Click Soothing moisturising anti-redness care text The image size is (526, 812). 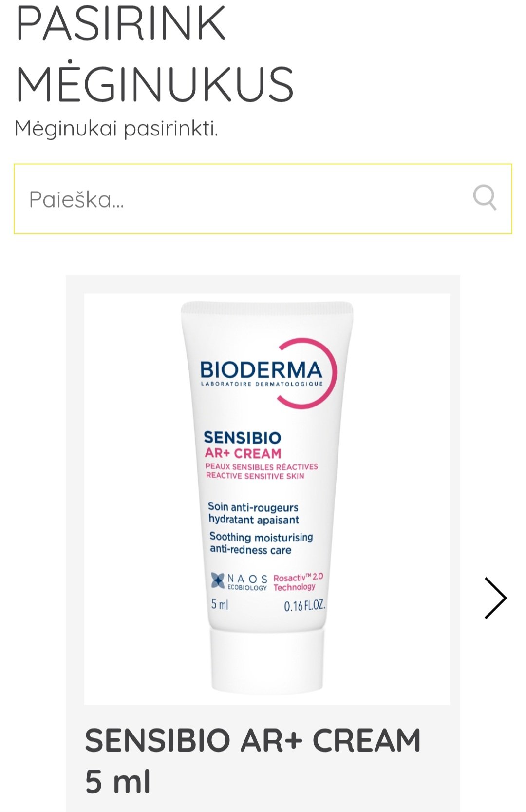click(261, 543)
